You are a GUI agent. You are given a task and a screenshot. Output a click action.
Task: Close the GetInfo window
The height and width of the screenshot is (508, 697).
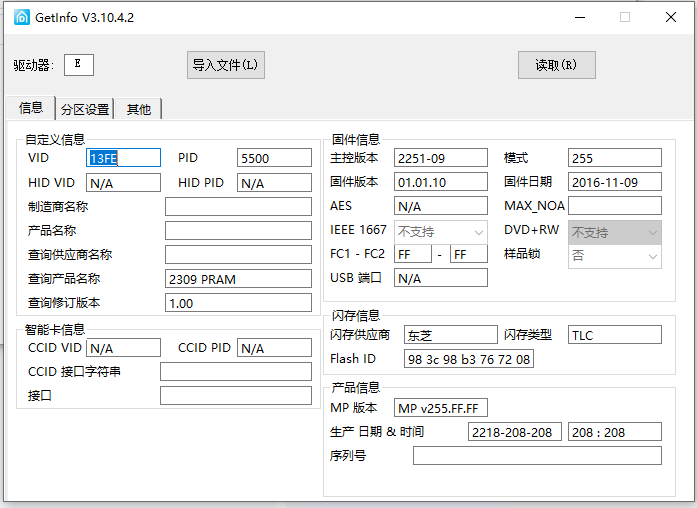pyautogui.click(x=670, y=17)
